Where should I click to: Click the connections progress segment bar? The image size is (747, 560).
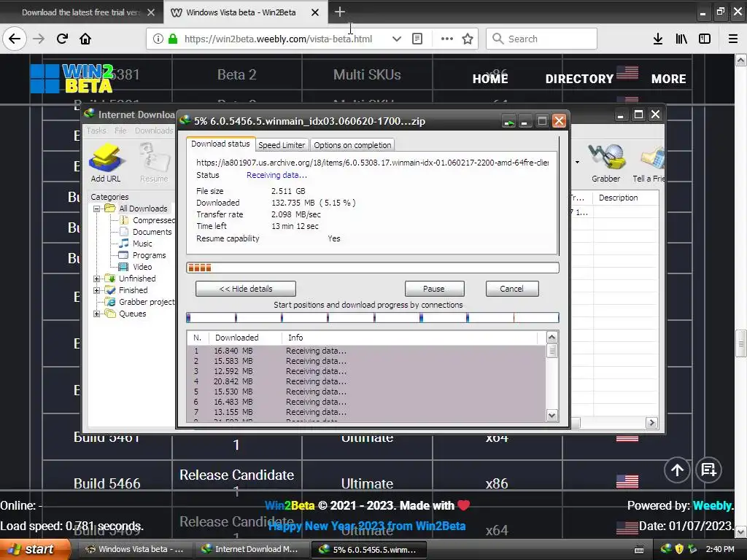(x=373, y=318)
